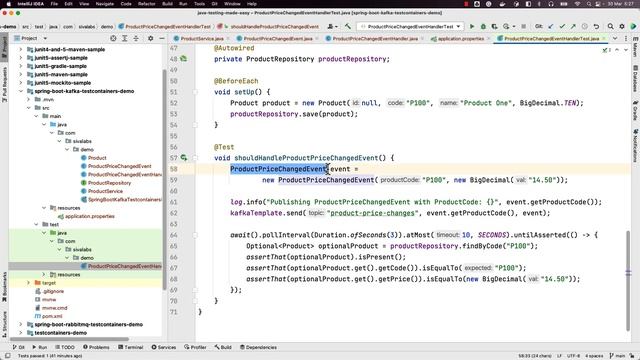Screen dimensions: 640x360
Task: Open the profiler run options icon
Action: click(507, 27)
